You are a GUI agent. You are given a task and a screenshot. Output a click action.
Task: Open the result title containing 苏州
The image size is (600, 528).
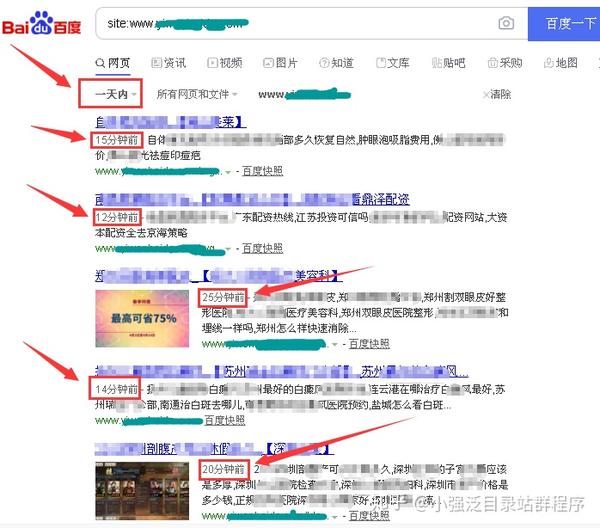tap(281, 371)
